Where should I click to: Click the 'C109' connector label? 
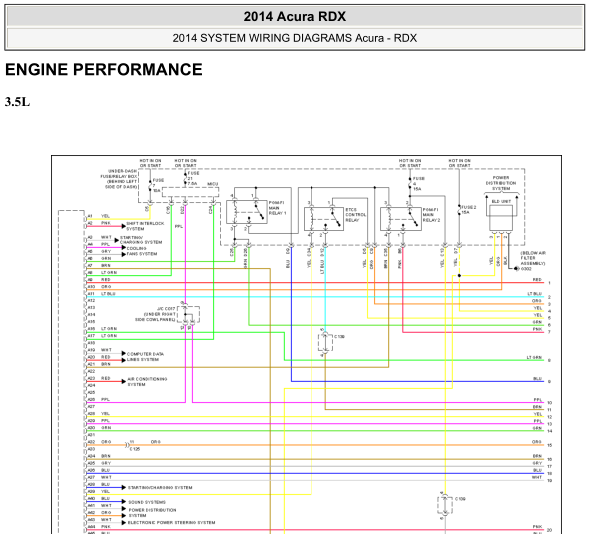coord(460,499)
